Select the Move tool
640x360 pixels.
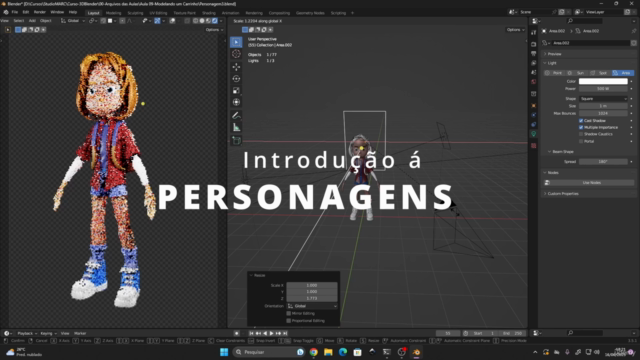(x=236, y=67)
